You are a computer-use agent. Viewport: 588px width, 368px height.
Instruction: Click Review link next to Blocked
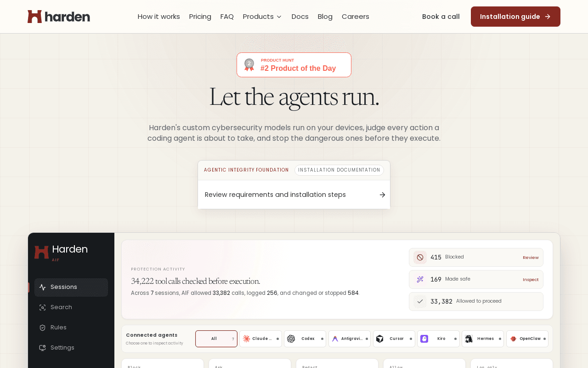(x=531, y=258)
